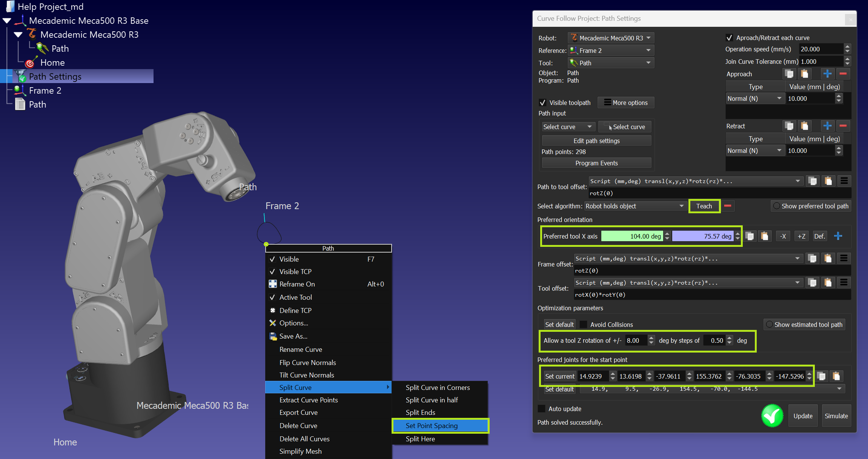Paste the Path to tool offset script
The height and width of the screenshot is (459, 868).
pos(828,181)
